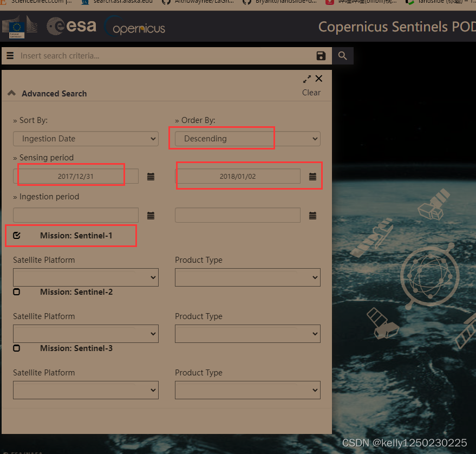This screenshot has height=454, width=476.
Task: Enable the Mission: Sentinel-2 checkbox
Action: [x=17, y=292]
